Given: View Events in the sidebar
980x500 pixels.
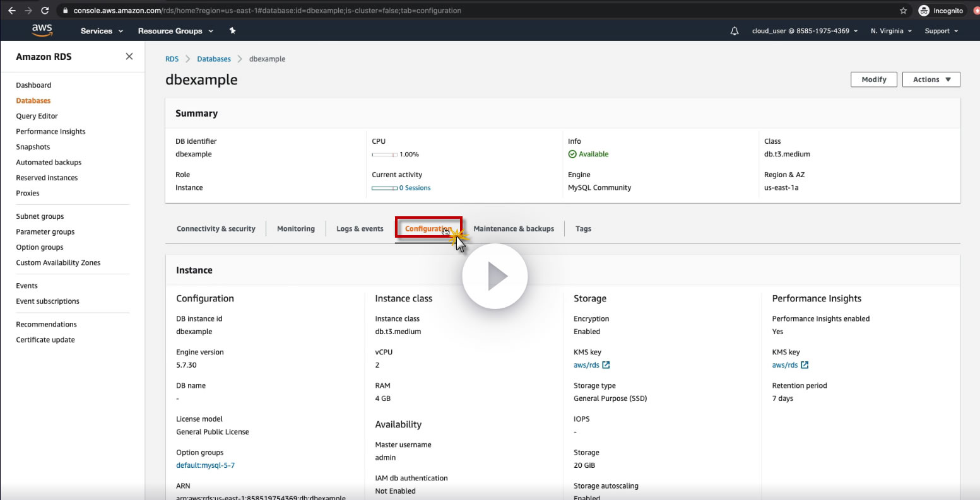Looking at the screenshot, I should click(27, 286).
